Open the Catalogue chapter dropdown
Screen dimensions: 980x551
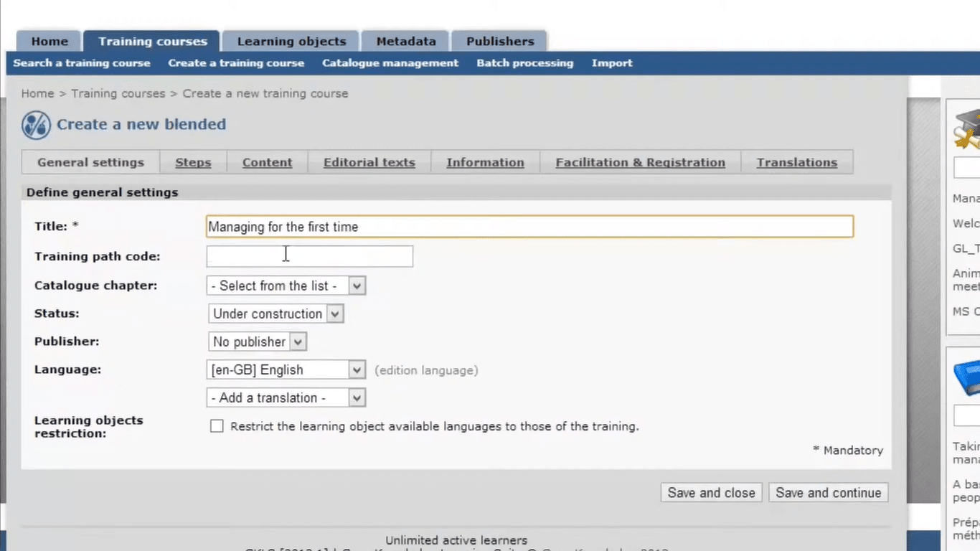click(x=356, y=286)
